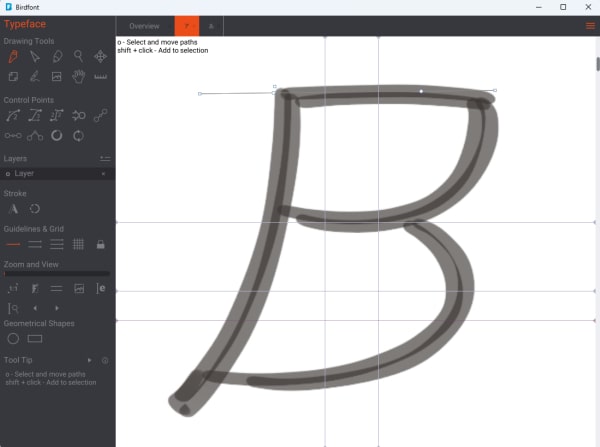The image size is (600, 447).
Task: Click the Zoom and View slider bar
Action: click(57, 273)
